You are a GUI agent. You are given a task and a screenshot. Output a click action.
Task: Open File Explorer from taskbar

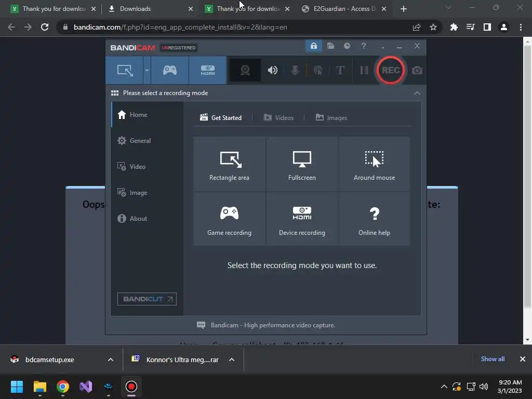tap(39, 387)
